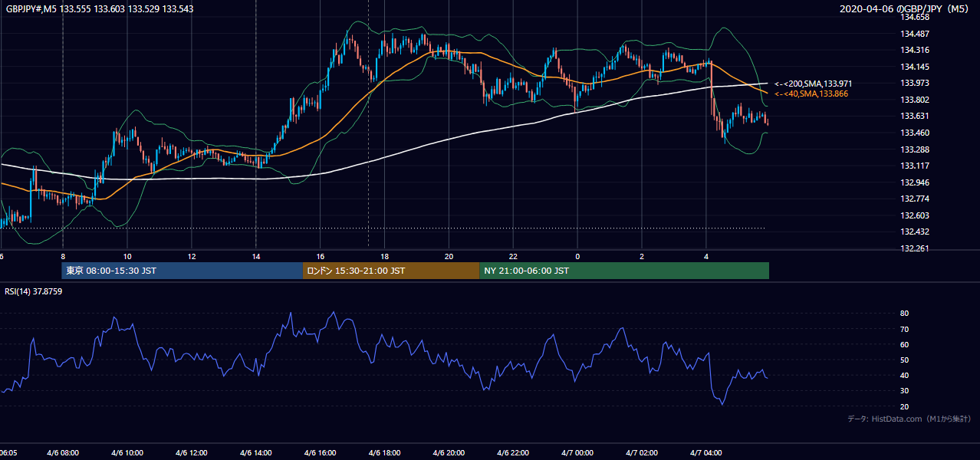Click the orange 40 SMA 133.866 label
980x460 pixels.
pyautogui.click(x=811, y=94)
